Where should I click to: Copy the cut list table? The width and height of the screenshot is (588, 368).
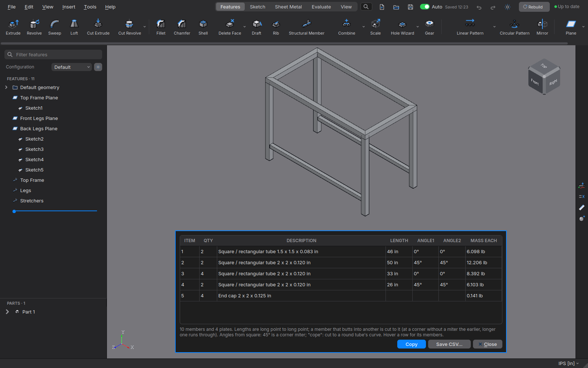(412, 344)
